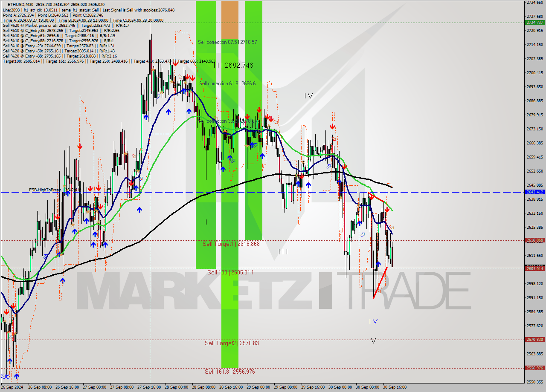Click the red 2570.830 price tag

click(x=534, y=340)
